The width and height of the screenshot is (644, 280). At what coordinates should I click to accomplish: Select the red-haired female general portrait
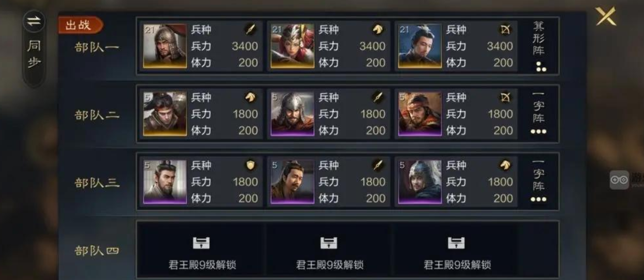click(x=292, y=46)
